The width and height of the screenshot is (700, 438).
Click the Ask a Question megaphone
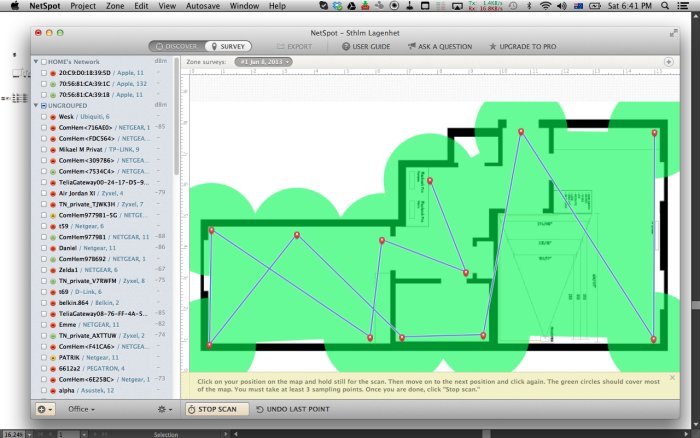pos(412,46)
